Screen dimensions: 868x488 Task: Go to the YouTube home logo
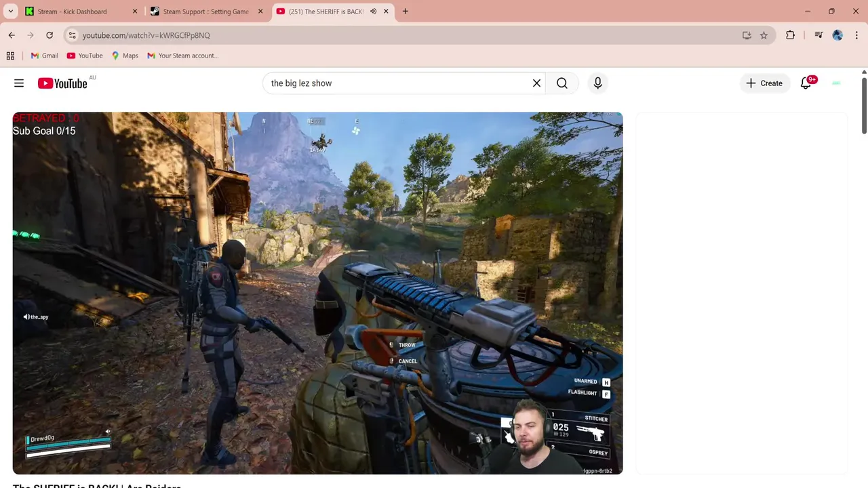coord(62,83)
